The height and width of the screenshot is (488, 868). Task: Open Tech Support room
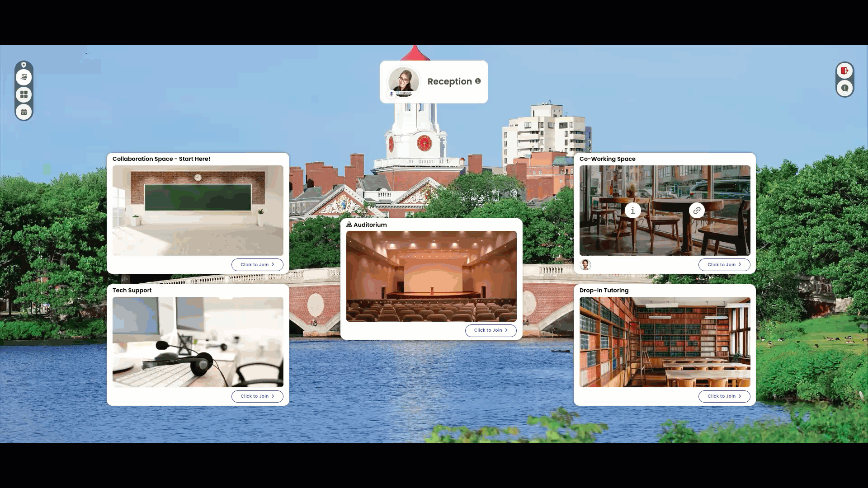[x=256, y=396]
